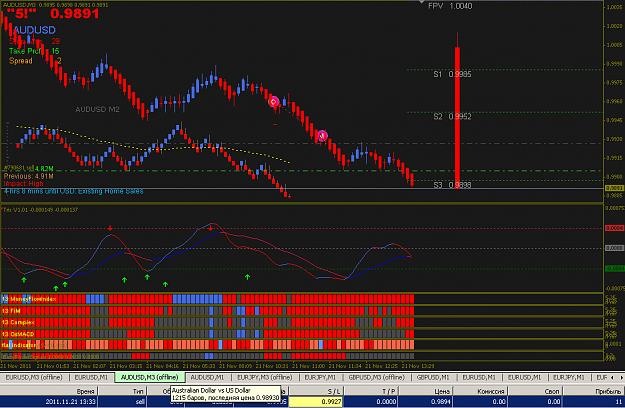This screenshot has height=408, width=625.
Task: Select the gray AUDUSD M2 overlay label
Action: click(x=97, y=109)
